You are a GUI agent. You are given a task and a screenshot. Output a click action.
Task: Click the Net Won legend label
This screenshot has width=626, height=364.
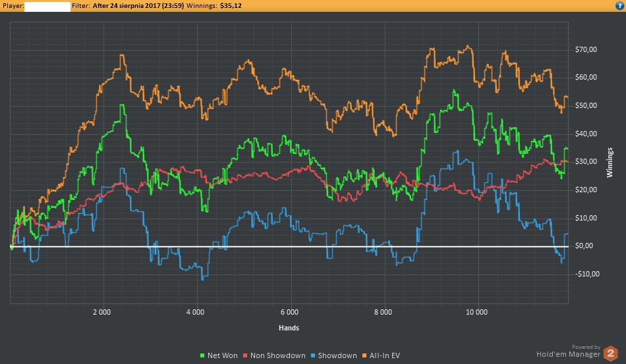pyautogui.click(x=222, y=355)
